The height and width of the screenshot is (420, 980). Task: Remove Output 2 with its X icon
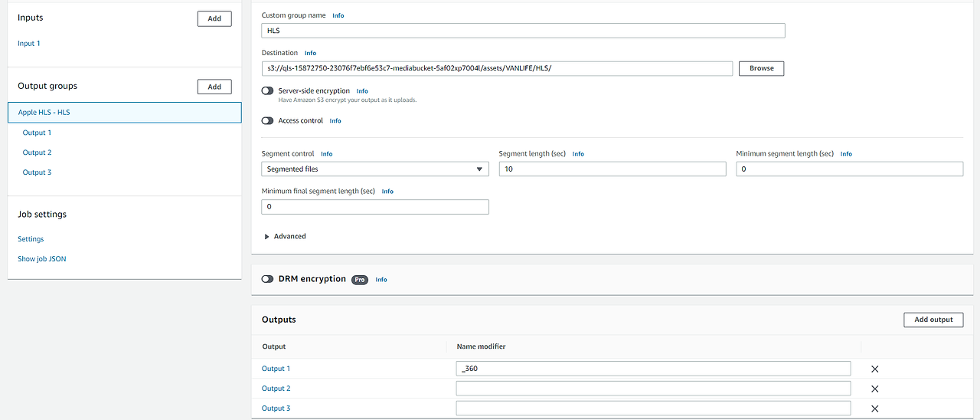coord(874,389)
